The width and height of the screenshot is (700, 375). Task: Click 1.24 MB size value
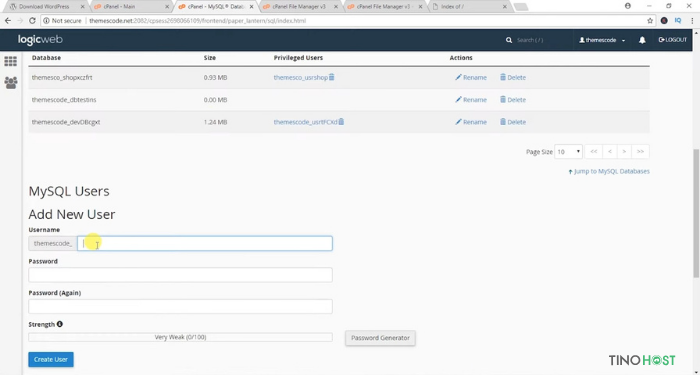[215, 122]
